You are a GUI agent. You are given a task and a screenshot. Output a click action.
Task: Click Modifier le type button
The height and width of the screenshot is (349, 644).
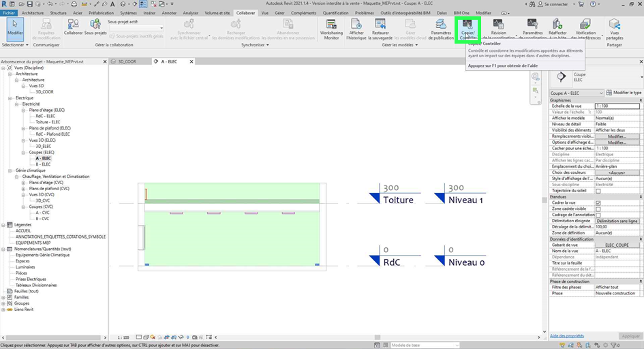tap(624, 93)
